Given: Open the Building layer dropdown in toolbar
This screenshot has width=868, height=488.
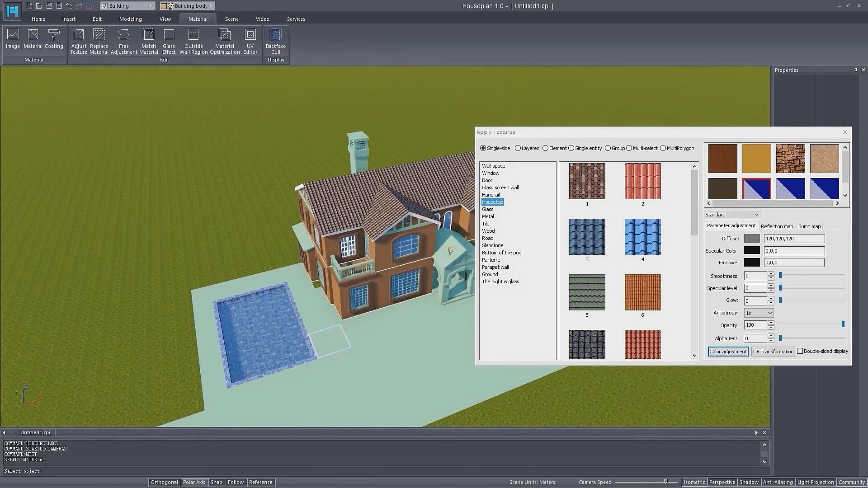Looking at the screenshot, I should [x=127, y=6].
